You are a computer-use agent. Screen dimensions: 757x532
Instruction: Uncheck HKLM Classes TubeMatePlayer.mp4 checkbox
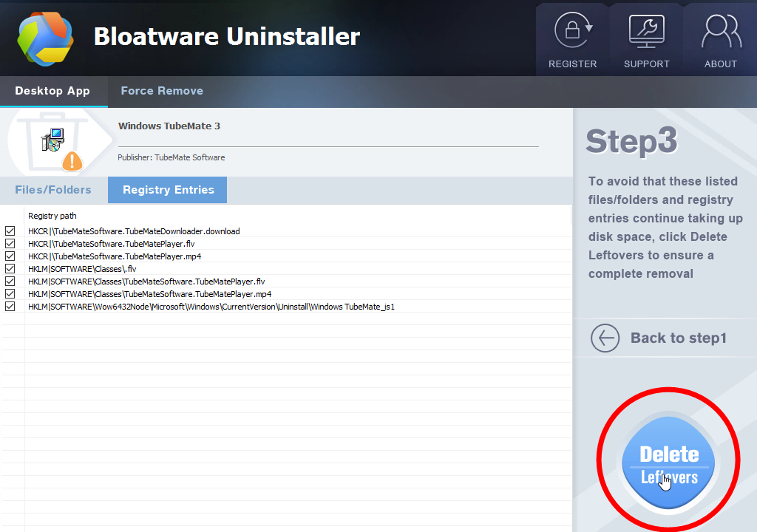10,294
